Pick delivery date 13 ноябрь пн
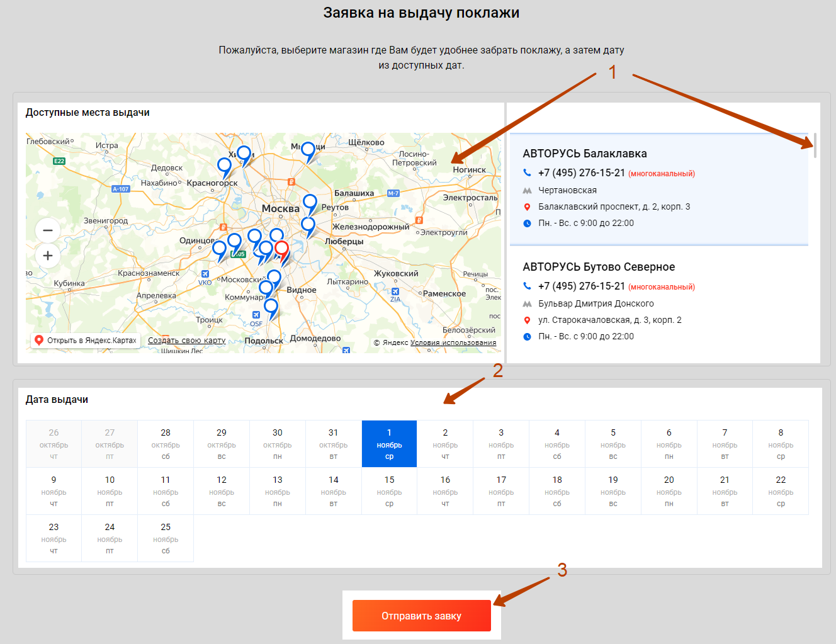The width and height of the screenshot is (836, 644). point(278,491)
